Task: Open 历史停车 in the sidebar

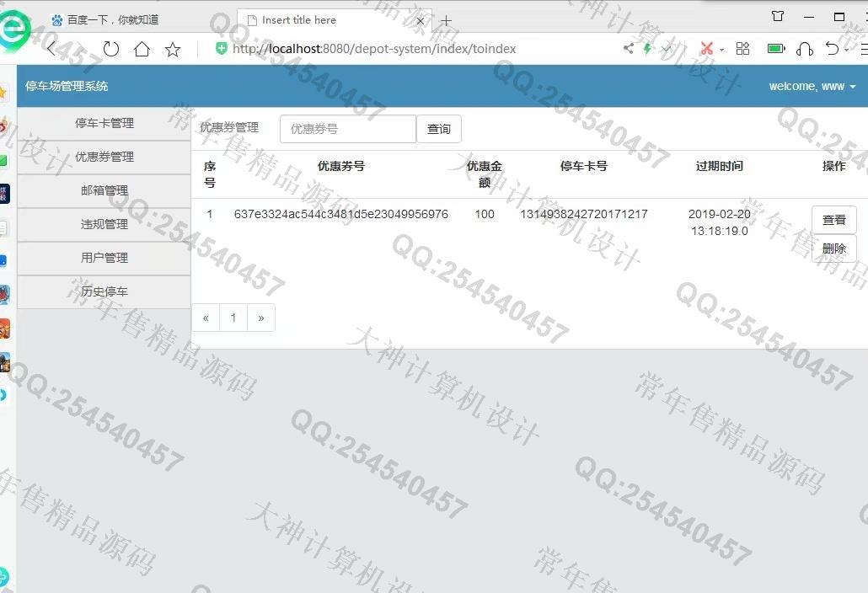Action: coord(104,292)
